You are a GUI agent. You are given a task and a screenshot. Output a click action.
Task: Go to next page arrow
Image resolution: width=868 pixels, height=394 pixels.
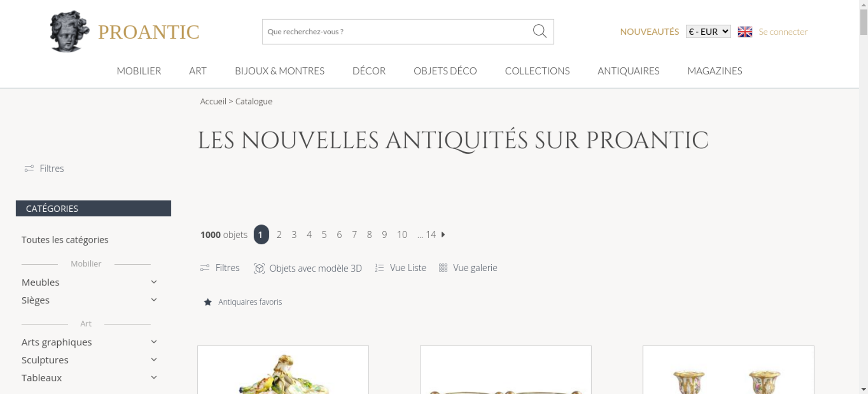443,234
